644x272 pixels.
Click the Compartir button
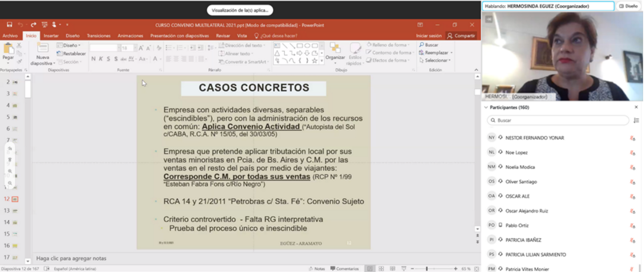(x=461, y=36)
